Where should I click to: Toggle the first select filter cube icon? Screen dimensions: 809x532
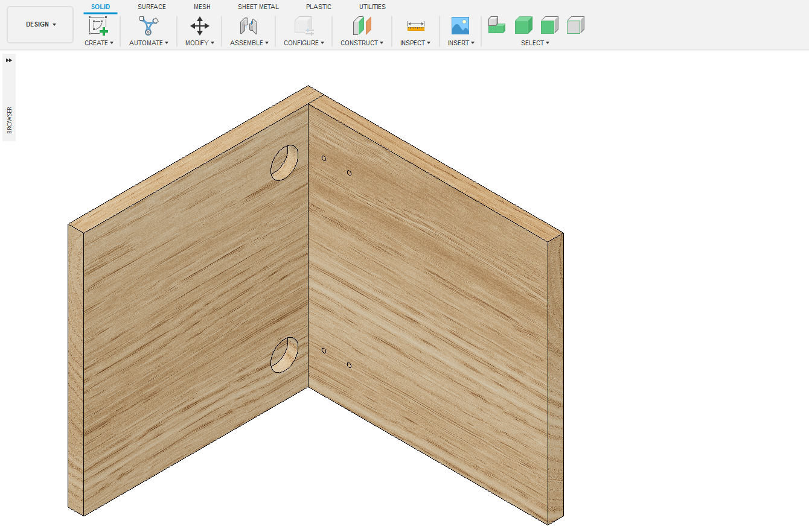(496, 25)
